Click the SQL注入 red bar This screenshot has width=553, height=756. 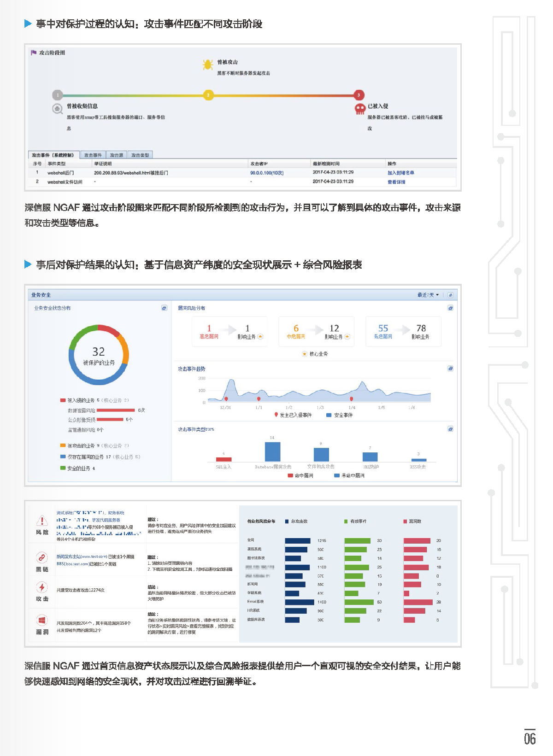click(x=224, y=459)
